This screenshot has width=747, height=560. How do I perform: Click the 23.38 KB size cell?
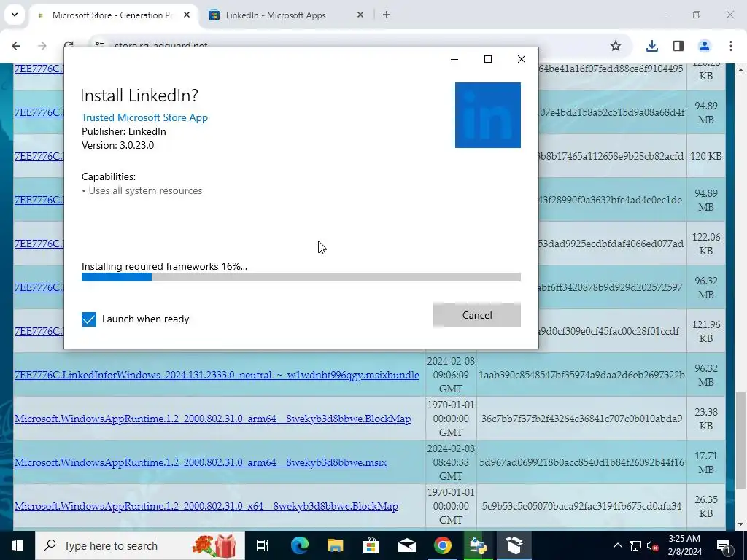(x=706, y=419)
